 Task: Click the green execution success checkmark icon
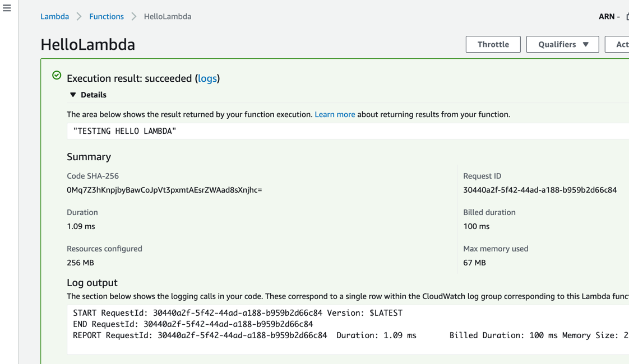coord(57,76)
